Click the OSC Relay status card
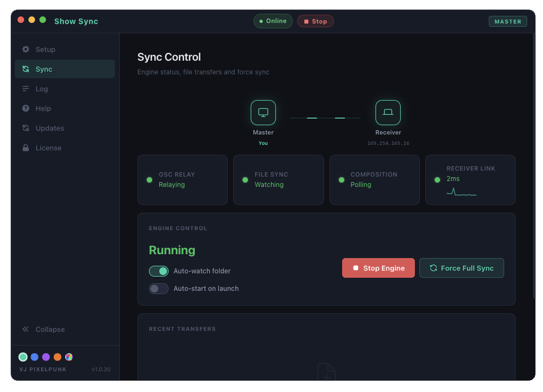The width and height of the screenshot is (543, 392). (x=182, y=179)
